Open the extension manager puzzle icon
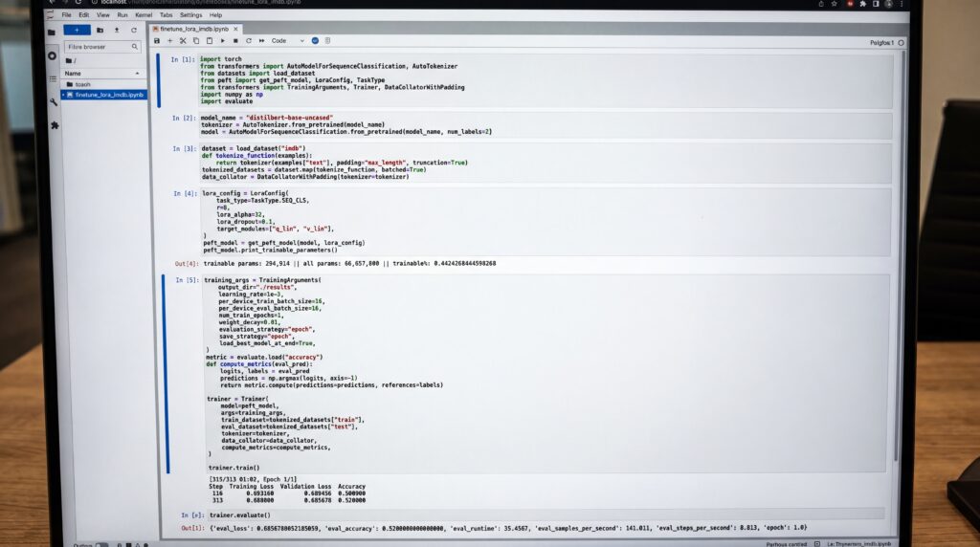The width and height of the screenshot is (980, 547). pos(55,125)
